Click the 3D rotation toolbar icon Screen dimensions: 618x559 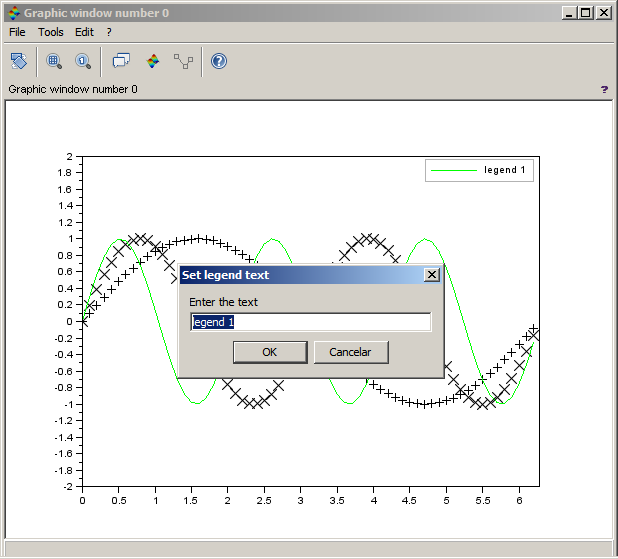point(19,62)
